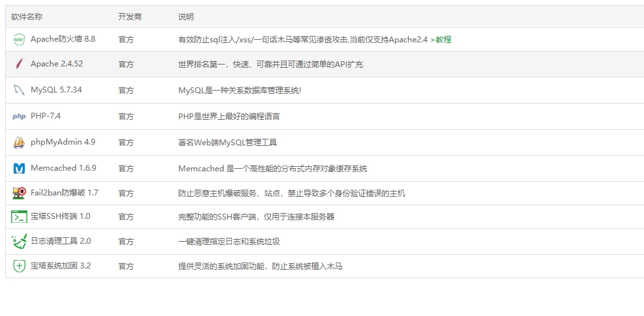Click 官方 in the MySQL 5.7.34 row

(126, 91)
